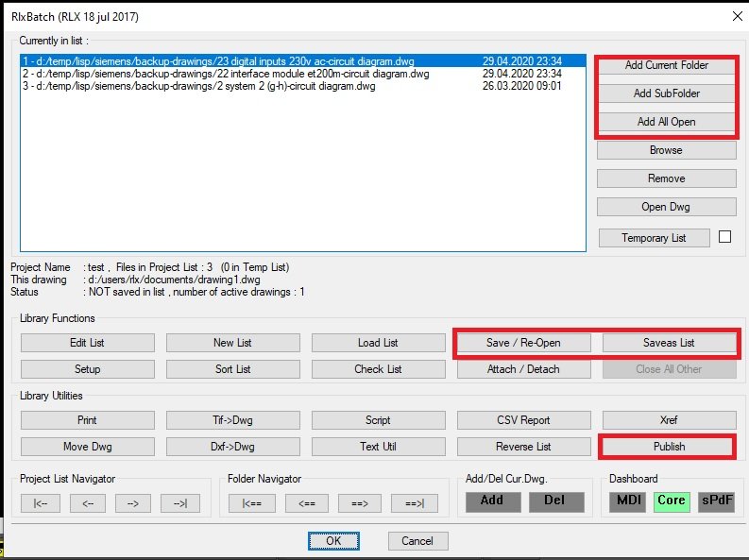The width and height of the screenshot is (749, 560).
Task: Jump to first drawing in project list (|<--)
Action: pyautogui.click(x=41, y=503)
